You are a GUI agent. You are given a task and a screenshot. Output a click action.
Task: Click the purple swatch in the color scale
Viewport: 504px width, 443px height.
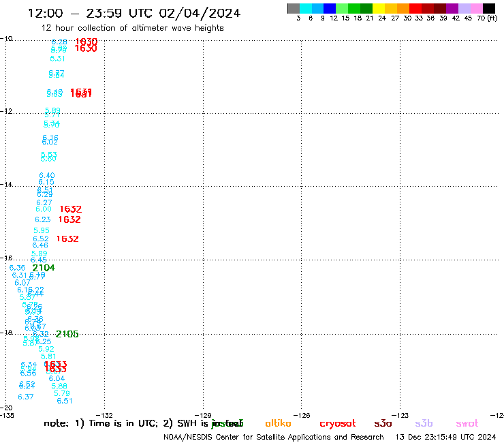(452, 8)
